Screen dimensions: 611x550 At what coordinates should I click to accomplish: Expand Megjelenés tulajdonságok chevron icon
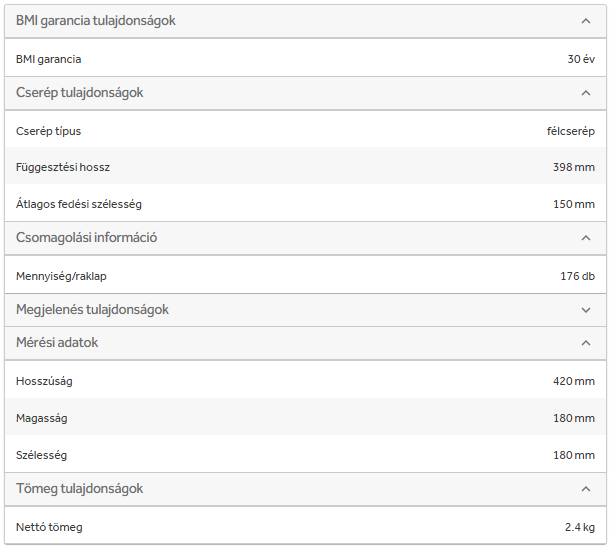pyautogui.click(x=586, y=310)
